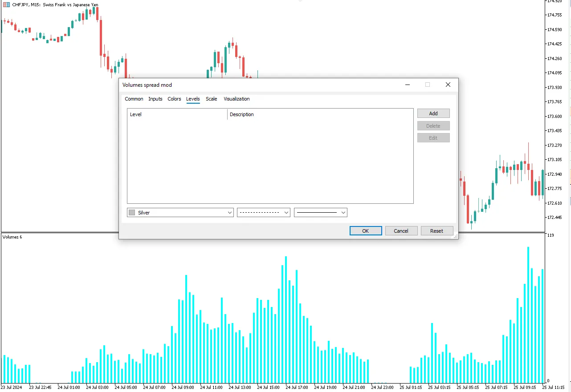The height and width of the screenshot is (392, 571).
Task: Confirm the dialog with OK
Action: point(366,231)
